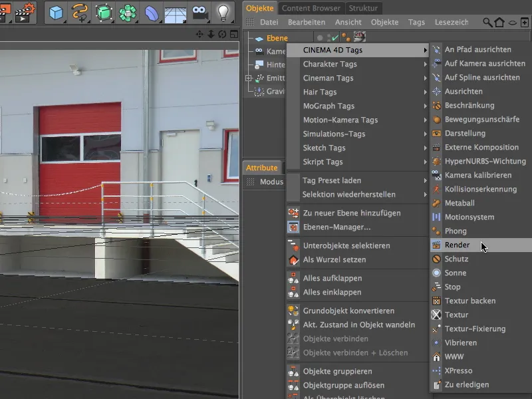Click the Floor environment icon in the toolbar
The image size is (532, 399).
[x=176, y=12]
